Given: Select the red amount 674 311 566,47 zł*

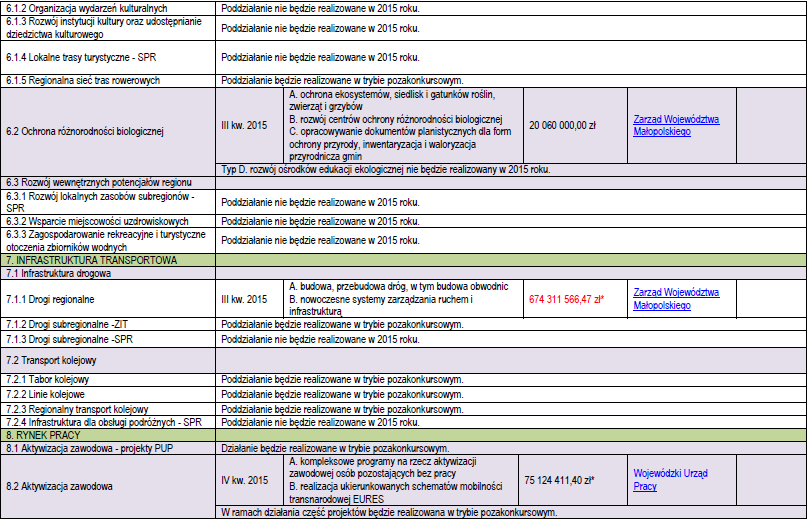Looking at the screenshot, I should 566,299.
